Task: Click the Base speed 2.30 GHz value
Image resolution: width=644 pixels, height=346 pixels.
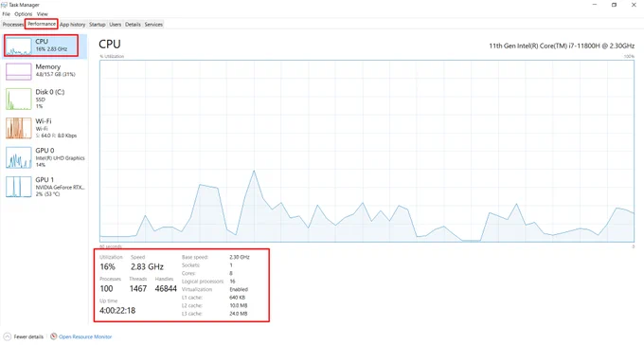Action: 239,257
